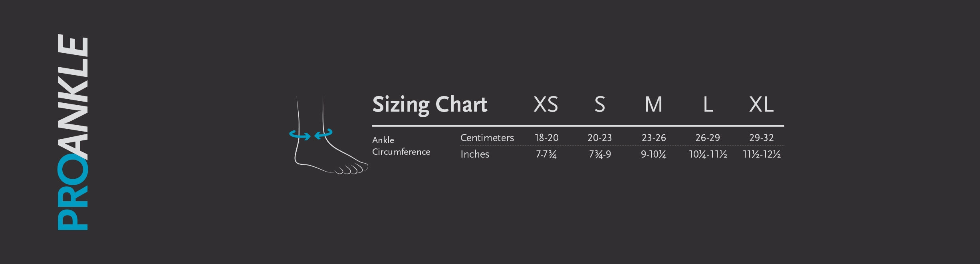This screenshot has width=980, height=264.
Task: Select the XL size column header
Action: click(x=761, y=104)
